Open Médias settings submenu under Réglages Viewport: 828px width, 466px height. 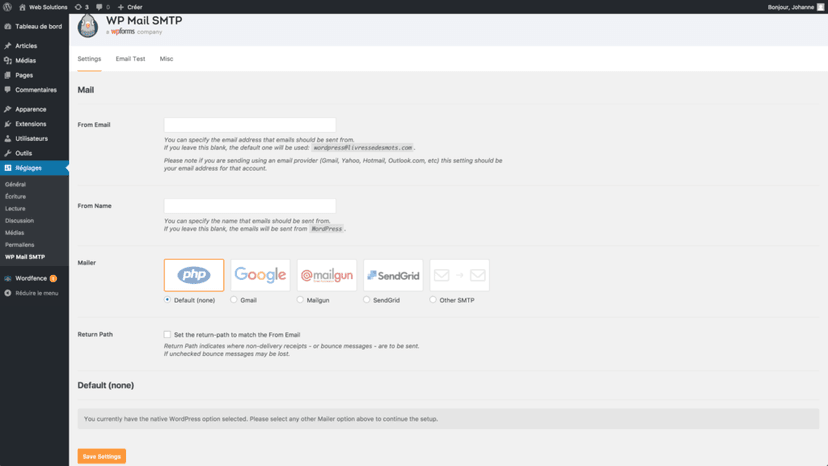point(14,232)
